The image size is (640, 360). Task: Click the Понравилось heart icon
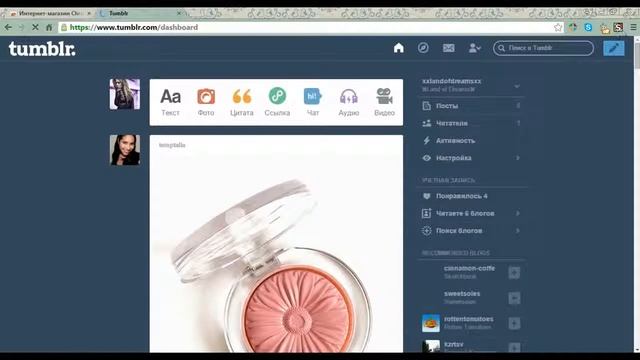[x=427, y=196]
